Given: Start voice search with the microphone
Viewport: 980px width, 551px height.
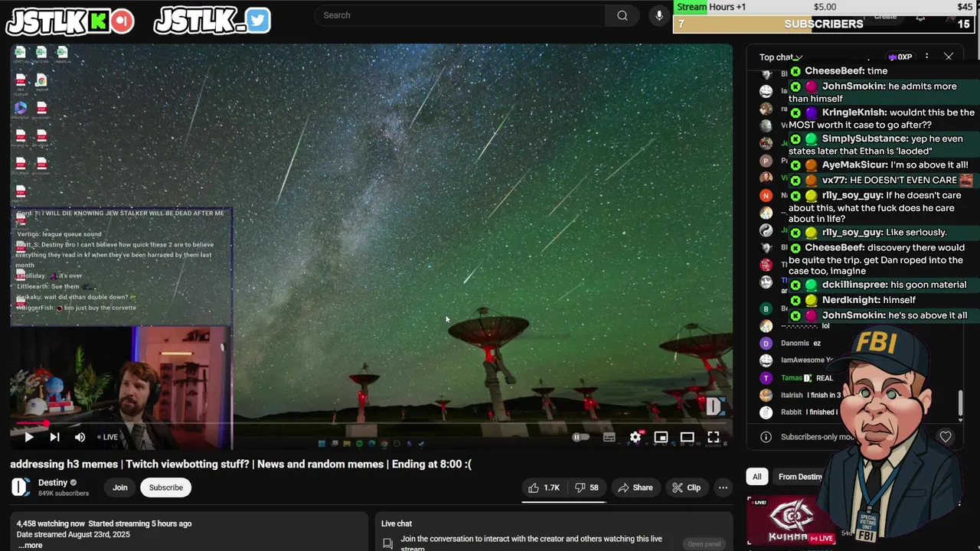Looking at the screenshot, I should (659, 15).
